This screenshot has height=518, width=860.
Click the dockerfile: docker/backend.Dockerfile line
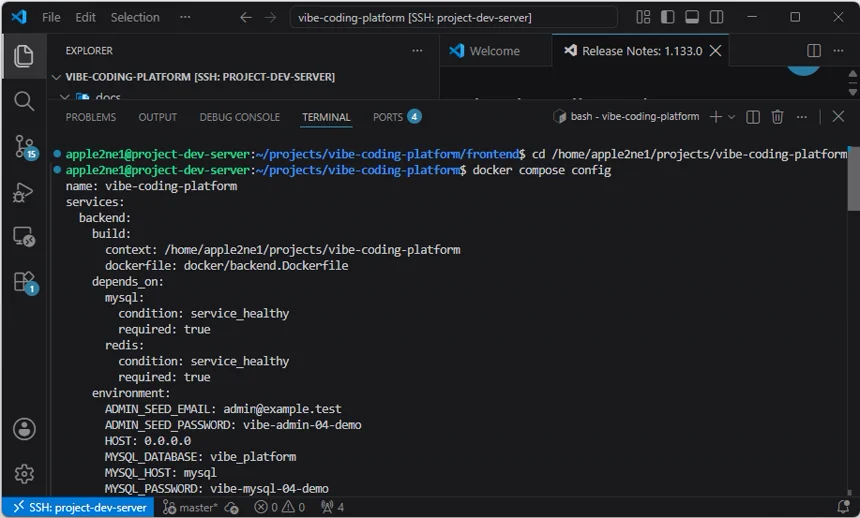click(x=227, y=266)
